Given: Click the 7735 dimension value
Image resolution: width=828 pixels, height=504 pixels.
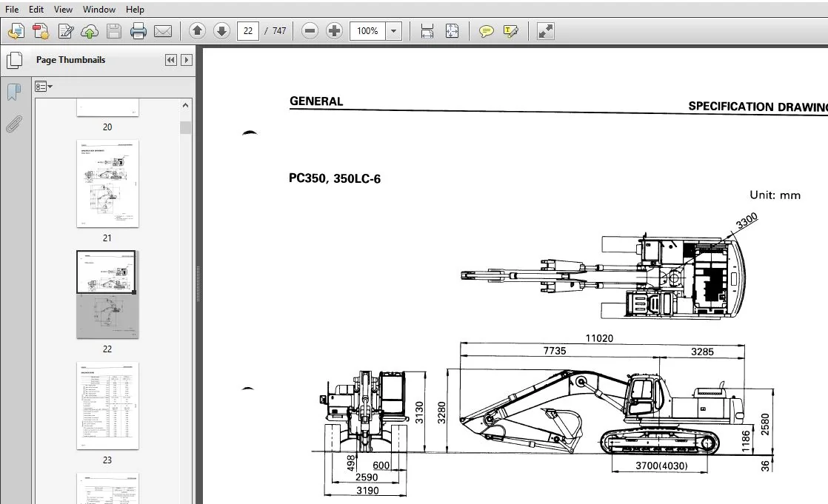Looking at the screenshot, I should click(x=555, y=351).
